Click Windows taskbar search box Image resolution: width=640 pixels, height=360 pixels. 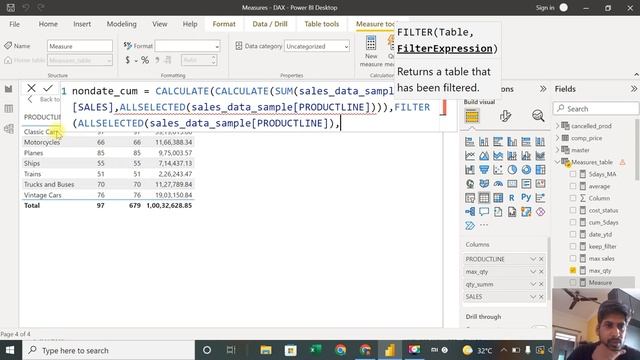[x=108, y=350]
